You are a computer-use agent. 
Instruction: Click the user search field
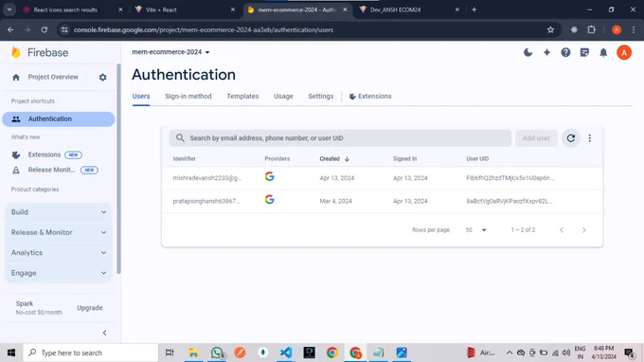340,138
